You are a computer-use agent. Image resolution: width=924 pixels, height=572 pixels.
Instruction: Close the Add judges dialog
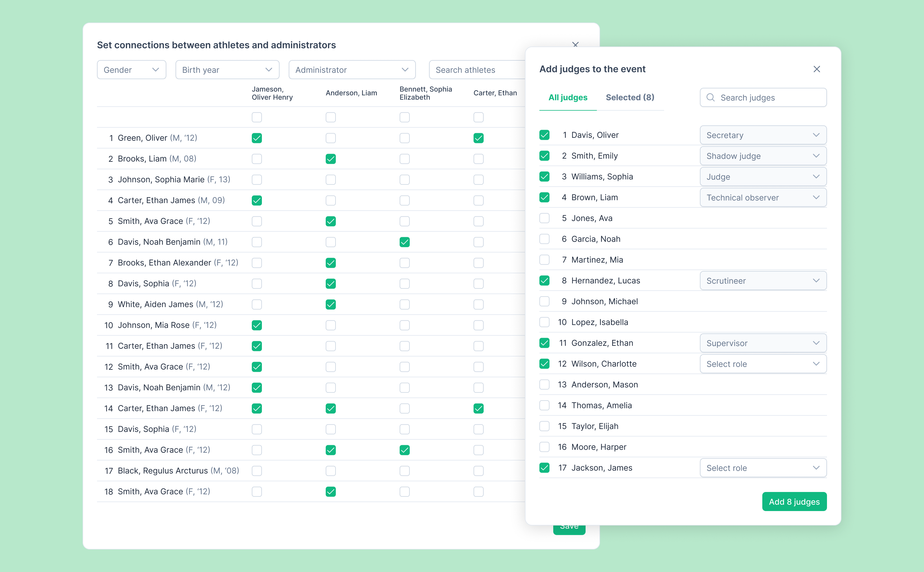click(x=816, y=69)
